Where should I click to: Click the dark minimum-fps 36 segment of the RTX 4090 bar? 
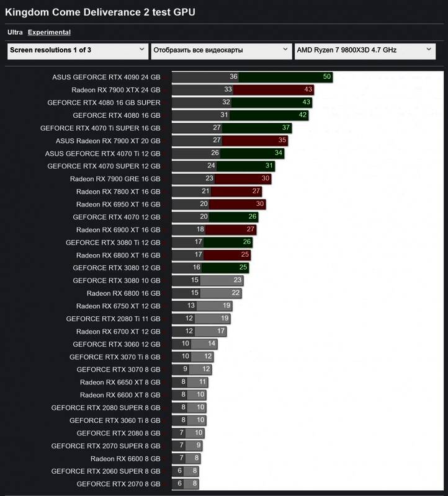click(205, 77)
